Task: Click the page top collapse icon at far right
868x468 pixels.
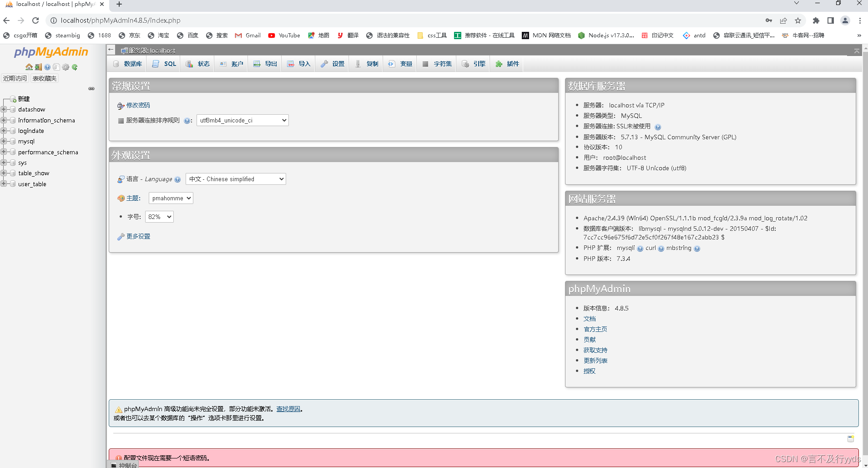Action: pos(857,51)
